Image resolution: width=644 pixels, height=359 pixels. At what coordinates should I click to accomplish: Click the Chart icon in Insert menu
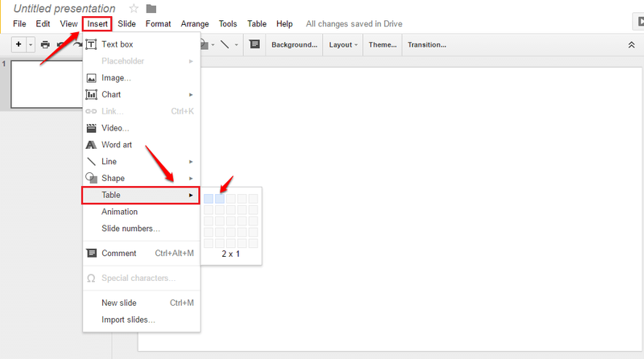[x=91, y=94]
